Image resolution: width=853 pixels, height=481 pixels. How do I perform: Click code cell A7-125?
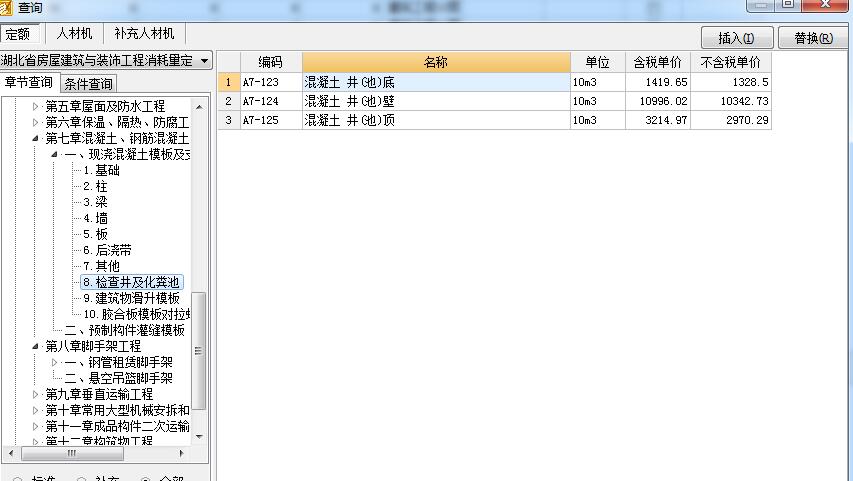point(271,120)
